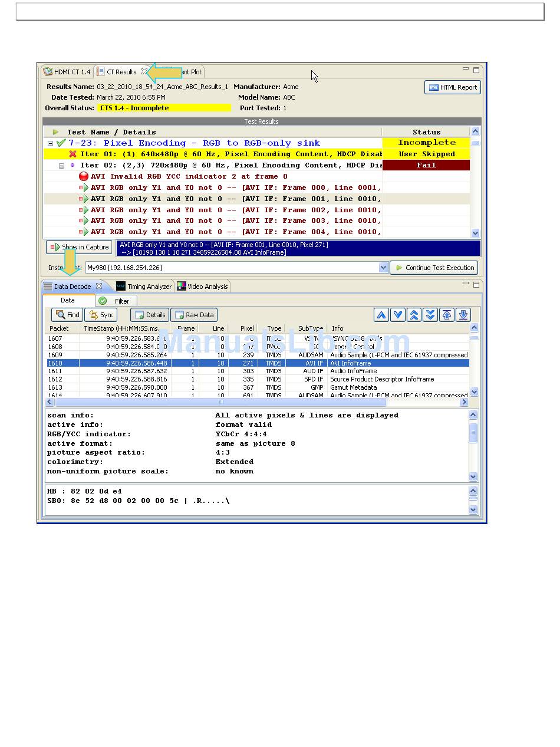Switch to the Filter sub-tab
This screenshot has width=560, height=747.
pos(116,301)
